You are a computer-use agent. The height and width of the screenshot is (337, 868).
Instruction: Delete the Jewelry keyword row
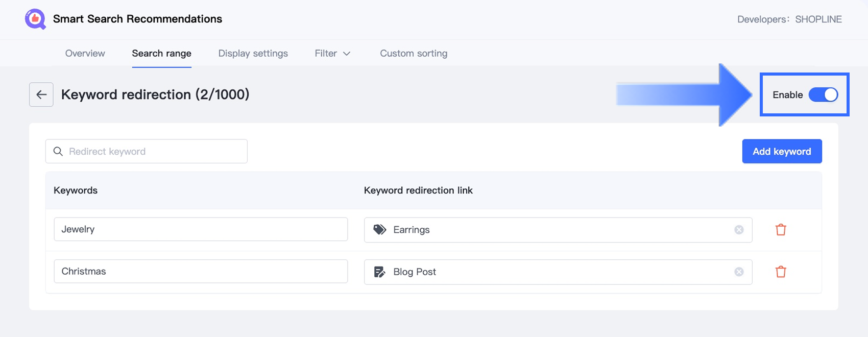[x=781, y=230]
